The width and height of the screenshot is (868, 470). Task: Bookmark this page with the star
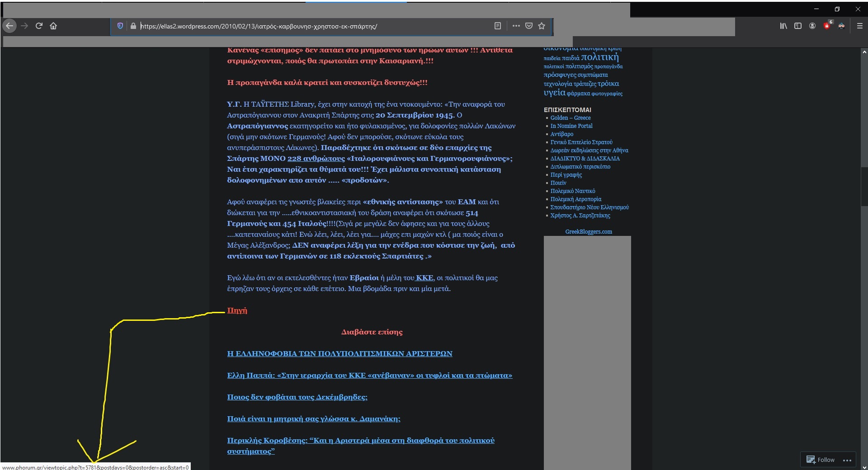[542, 26]
